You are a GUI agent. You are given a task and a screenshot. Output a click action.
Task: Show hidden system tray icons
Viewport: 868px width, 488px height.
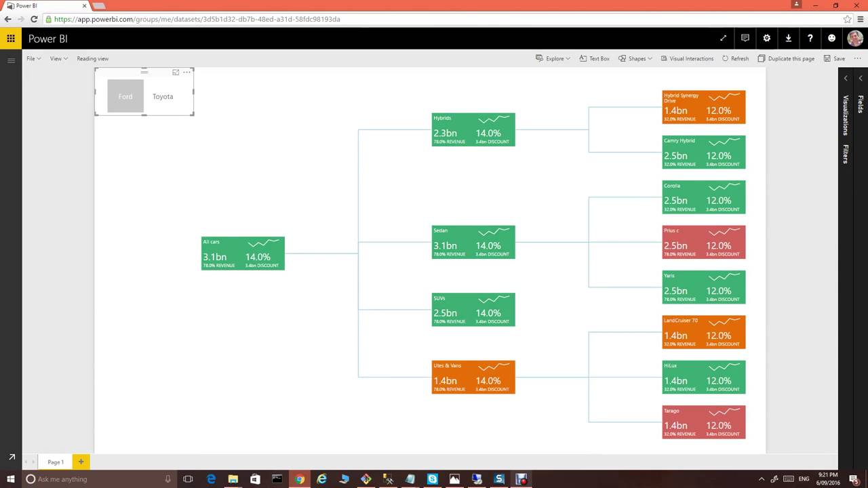pyautogui.click(x=762, y=479)
